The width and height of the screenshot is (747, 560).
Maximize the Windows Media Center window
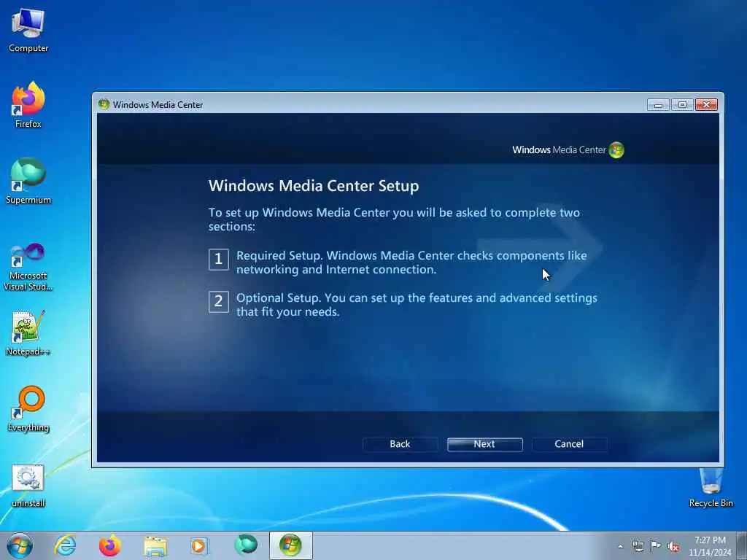click(682, 105)
